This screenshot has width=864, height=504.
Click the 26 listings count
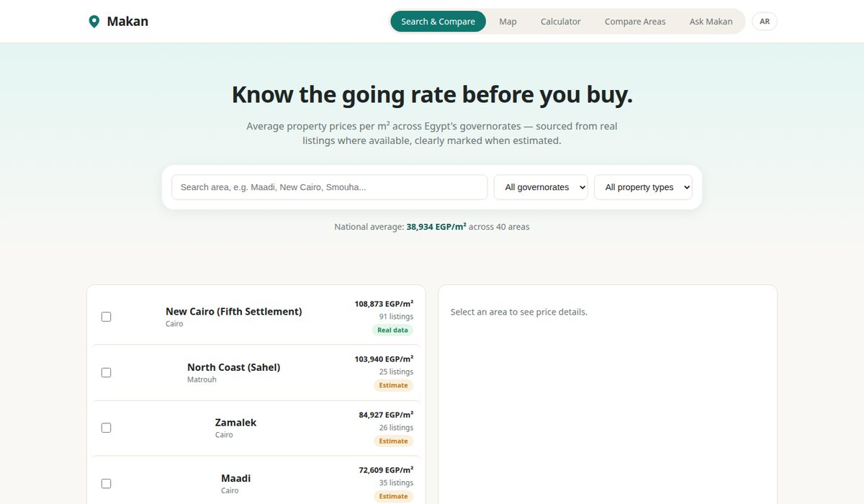[396, 428]
